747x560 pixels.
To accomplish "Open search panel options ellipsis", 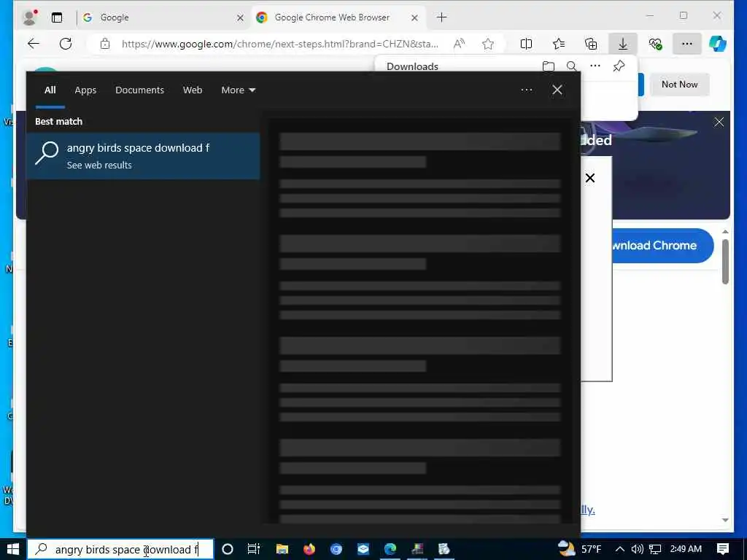I will pyautogui.click(x=527, y=90).
